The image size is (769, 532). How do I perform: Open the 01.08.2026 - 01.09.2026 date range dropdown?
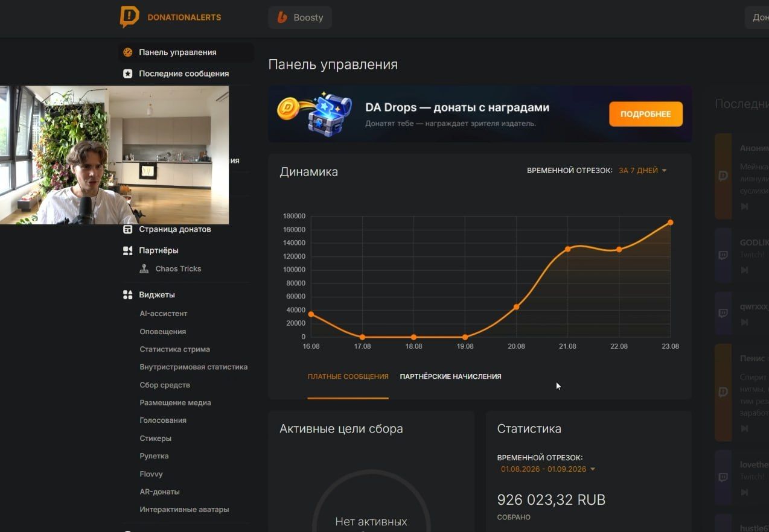click(x=548, y=469)
